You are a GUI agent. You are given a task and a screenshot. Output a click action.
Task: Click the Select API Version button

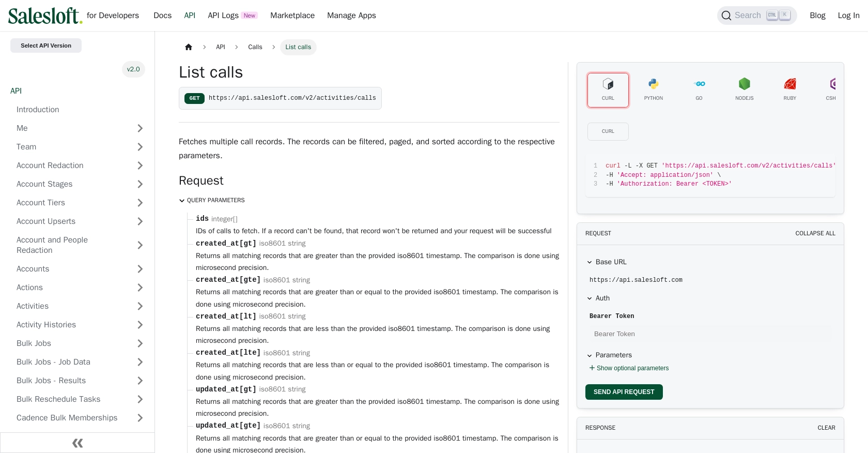click(46, 46)
